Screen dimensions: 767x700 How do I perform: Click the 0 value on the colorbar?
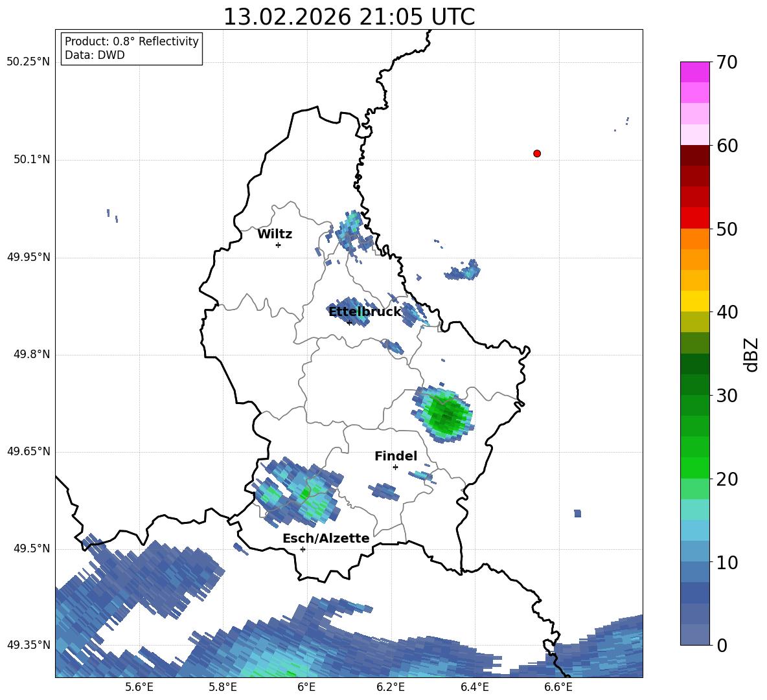click(722, 645)
